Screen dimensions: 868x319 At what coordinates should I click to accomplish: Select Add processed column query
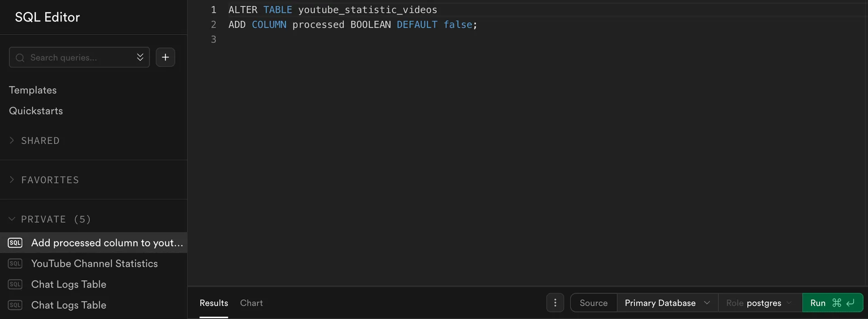[94, 243]
